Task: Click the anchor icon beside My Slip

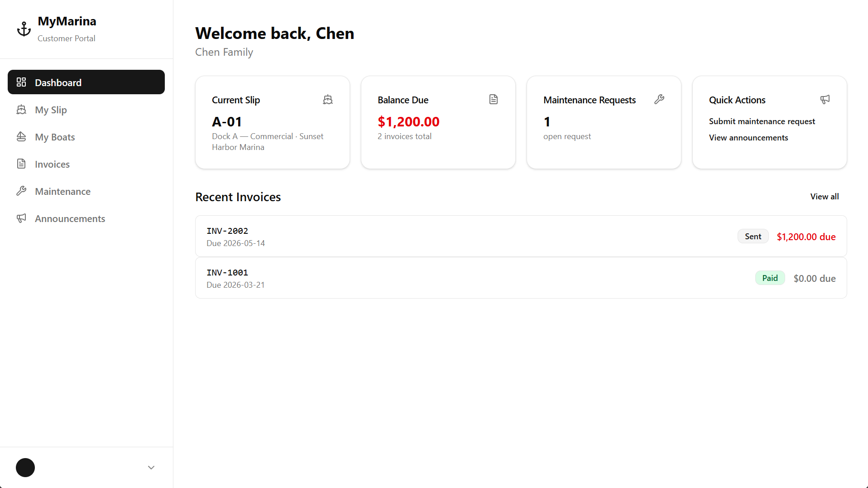Action: click(x=22, y=110)
